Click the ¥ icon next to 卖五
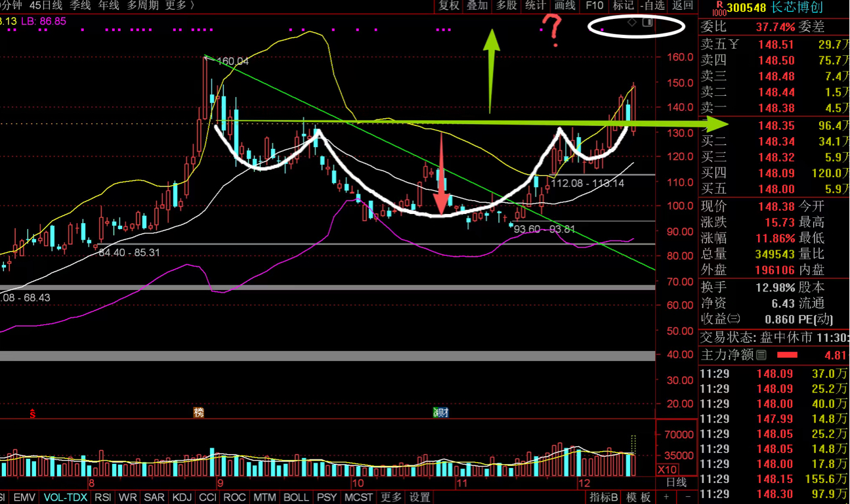850x504 pixels. pos(734,45)
